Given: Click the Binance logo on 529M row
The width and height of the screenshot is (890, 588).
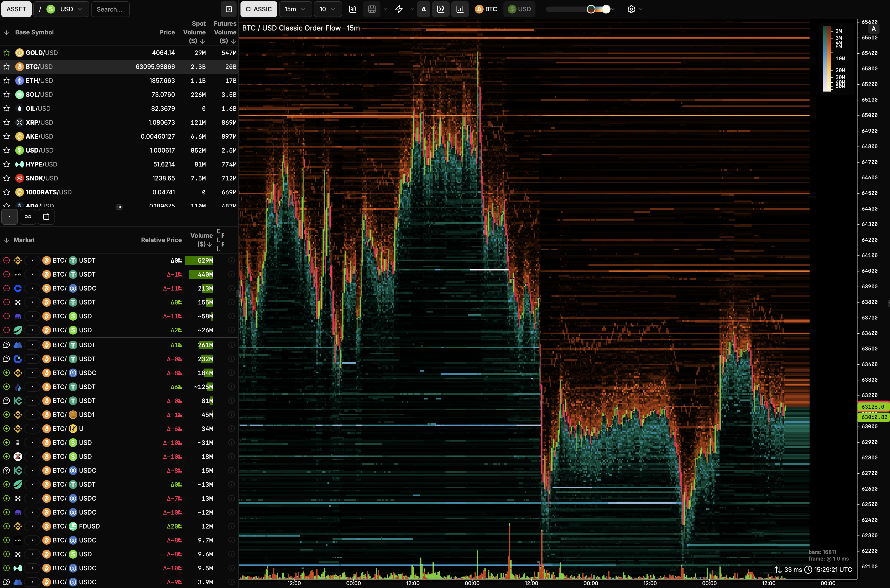Looking at the screenshot, I should pyautogui.click(x=18, y=260).
